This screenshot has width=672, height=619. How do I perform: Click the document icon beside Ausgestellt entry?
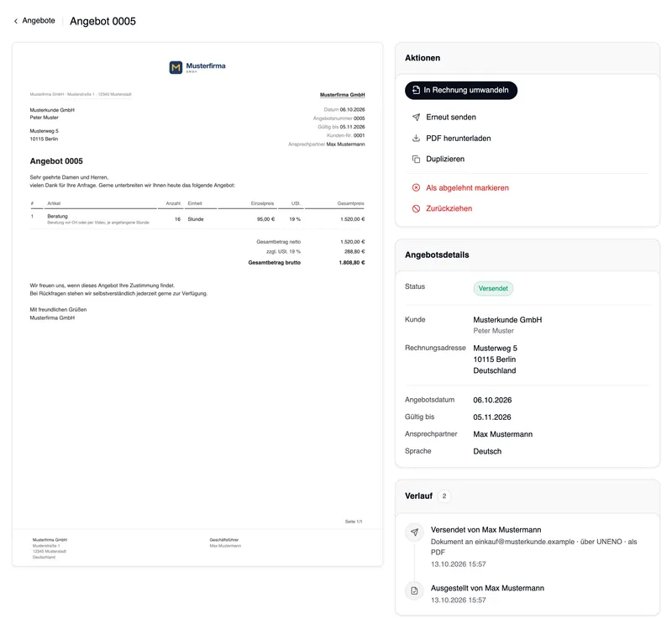(x=414, y=590)
